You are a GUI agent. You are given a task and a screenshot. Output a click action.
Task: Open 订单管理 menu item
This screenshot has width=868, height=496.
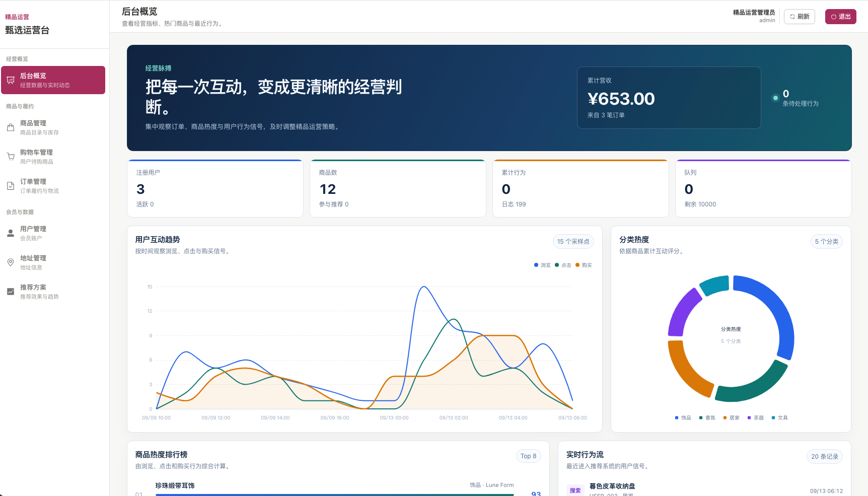[x=53, y=186]
